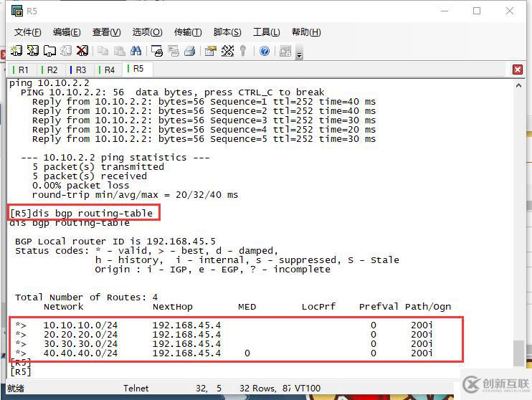Viewport: 532px width, 400px height.
Task: Open the 查看(V) menu
Action: 107,32
